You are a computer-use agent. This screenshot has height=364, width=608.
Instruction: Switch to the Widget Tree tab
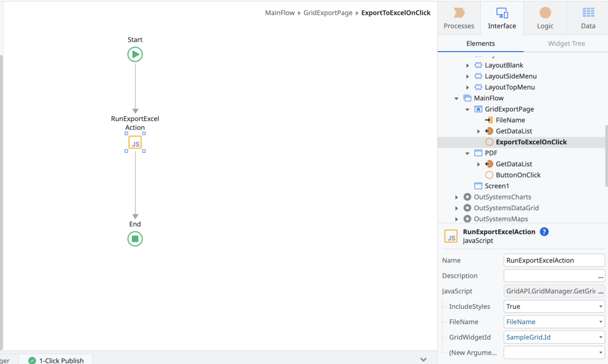[566, 43]
